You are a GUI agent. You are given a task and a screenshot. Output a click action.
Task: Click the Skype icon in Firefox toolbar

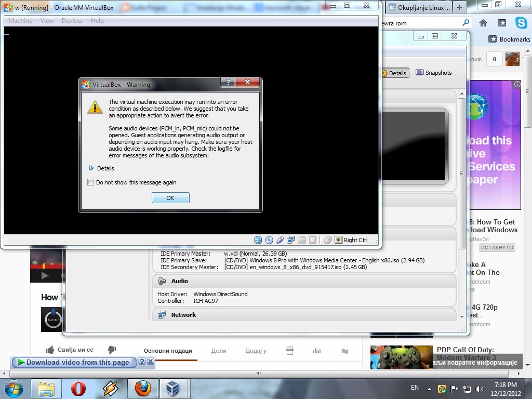coord(521,23)
